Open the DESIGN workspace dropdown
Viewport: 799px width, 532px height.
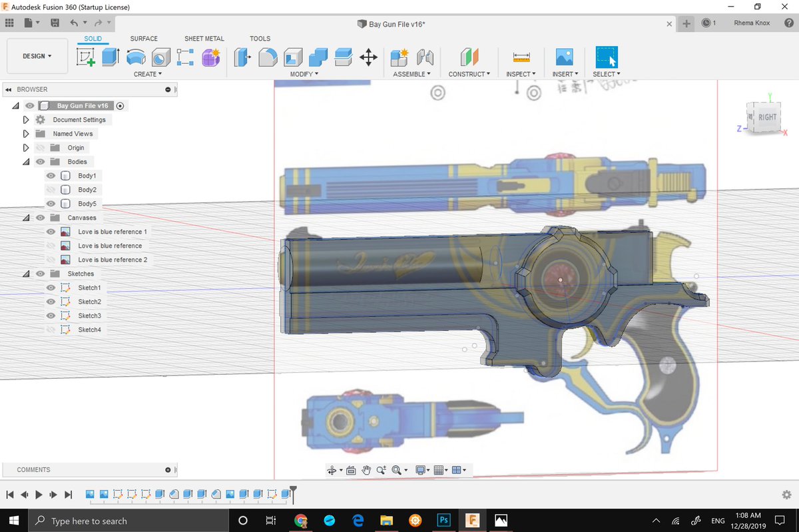click(37, 56)
